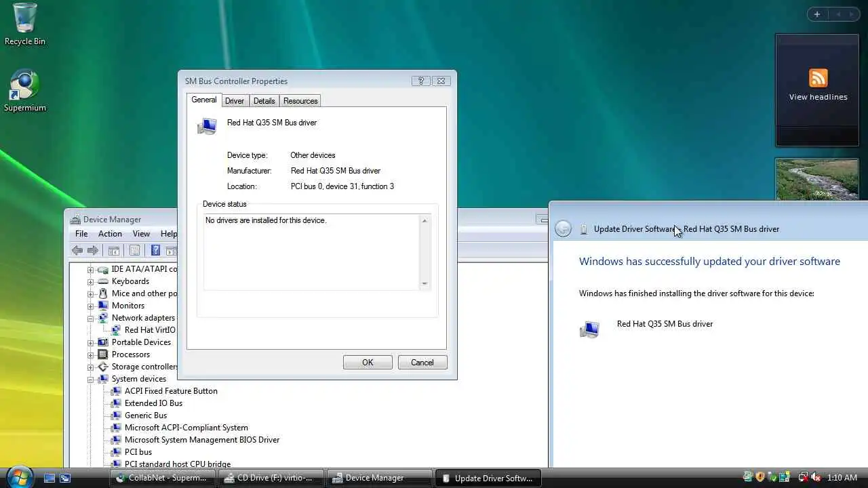868x488 pixels.
Task: Select PCI standard host CPU bridge
Action: click(x=178, y=464)
